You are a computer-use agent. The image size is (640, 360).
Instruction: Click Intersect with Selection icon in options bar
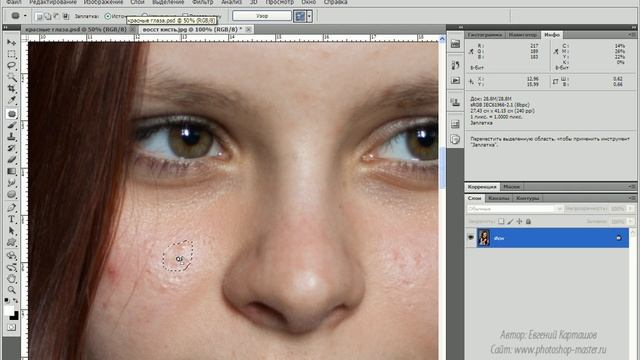click(x=65, y=16)
